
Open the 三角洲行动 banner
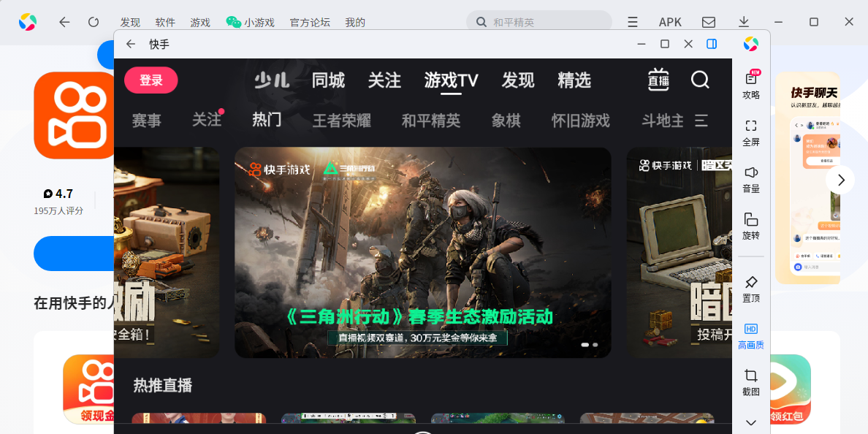coord(423,252)
